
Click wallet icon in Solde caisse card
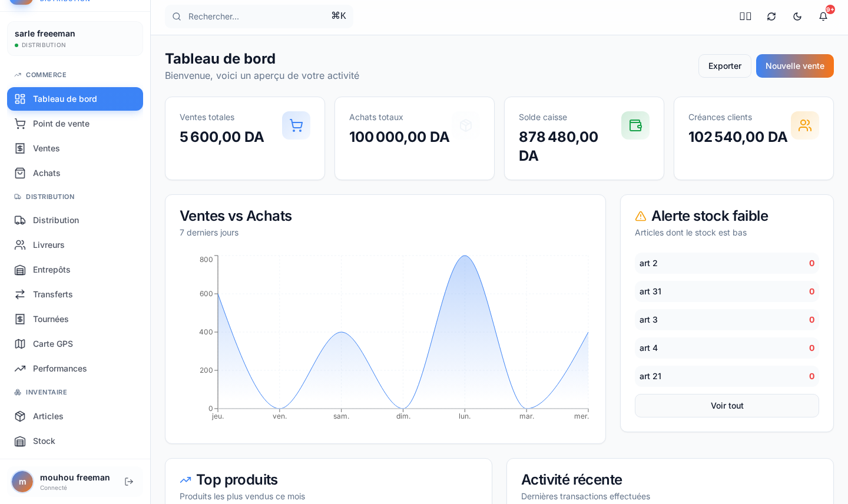point(635,125)
